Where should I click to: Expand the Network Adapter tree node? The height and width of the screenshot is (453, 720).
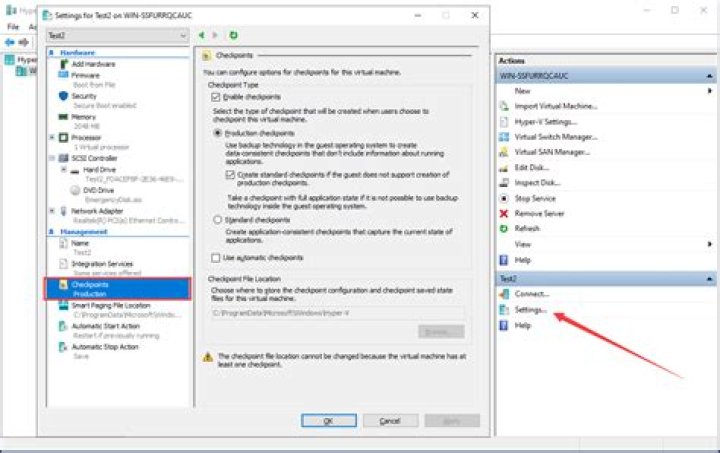click(x=52, y=211)
